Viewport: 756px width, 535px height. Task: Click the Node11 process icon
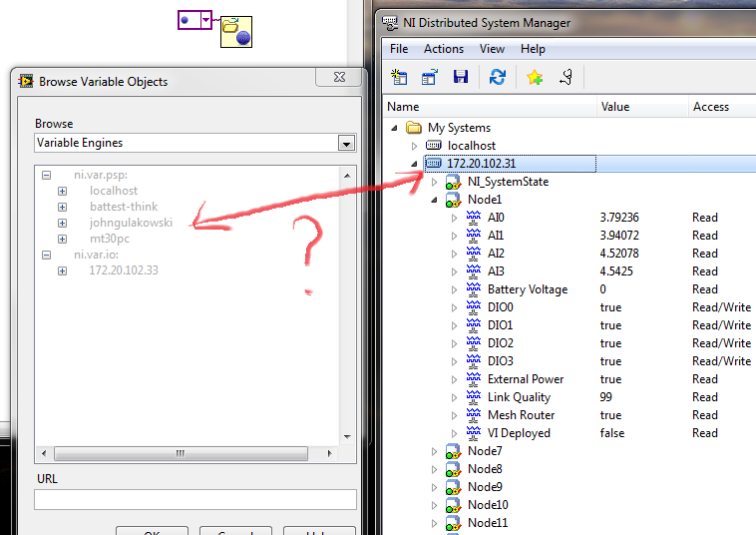coord(453,523)
